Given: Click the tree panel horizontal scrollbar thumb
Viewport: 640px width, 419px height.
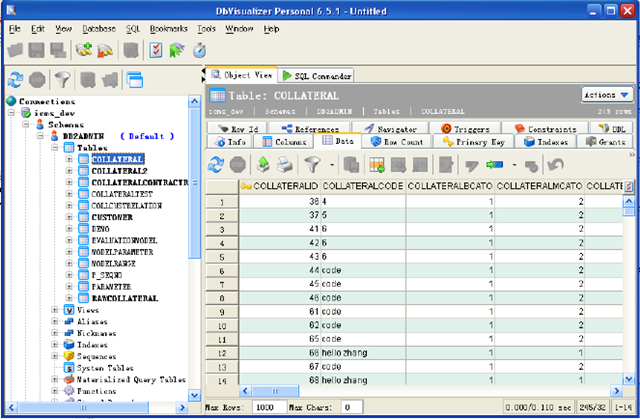Looking at the screenshot, I should (83, 407).
